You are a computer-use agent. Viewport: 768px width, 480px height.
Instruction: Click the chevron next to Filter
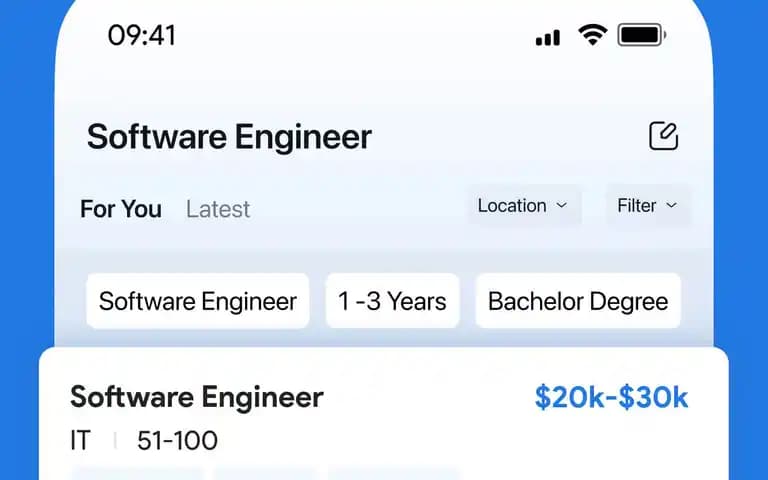click(672, 205)
